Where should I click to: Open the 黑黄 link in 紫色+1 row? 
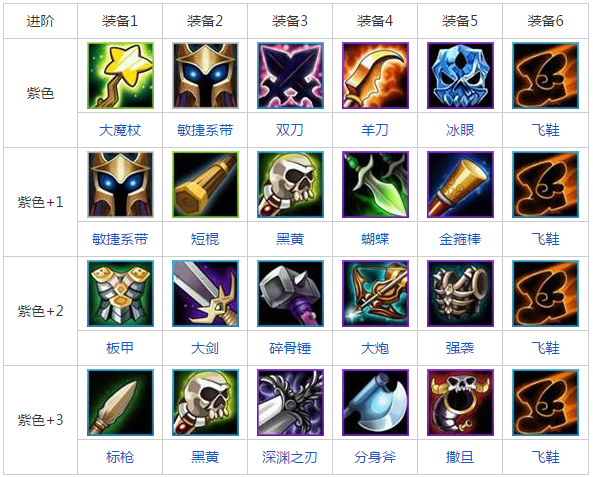[x=290, y=239]
